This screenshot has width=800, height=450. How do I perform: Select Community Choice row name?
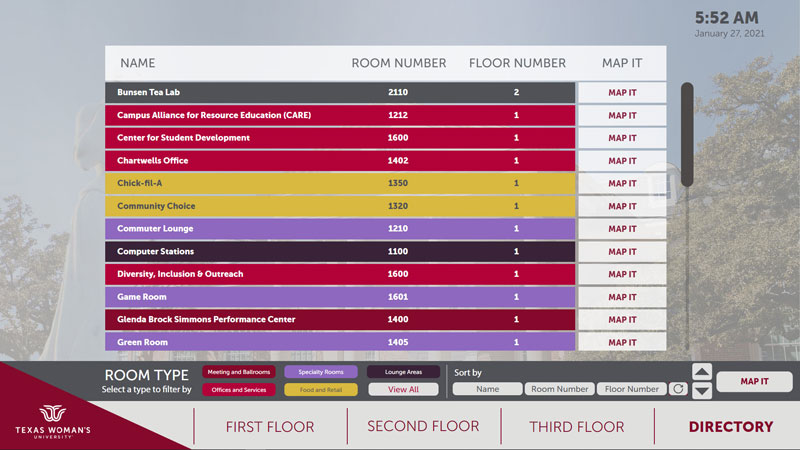click(156, 206)
